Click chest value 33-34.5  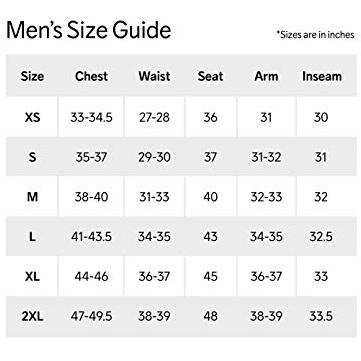click(91, 117)
